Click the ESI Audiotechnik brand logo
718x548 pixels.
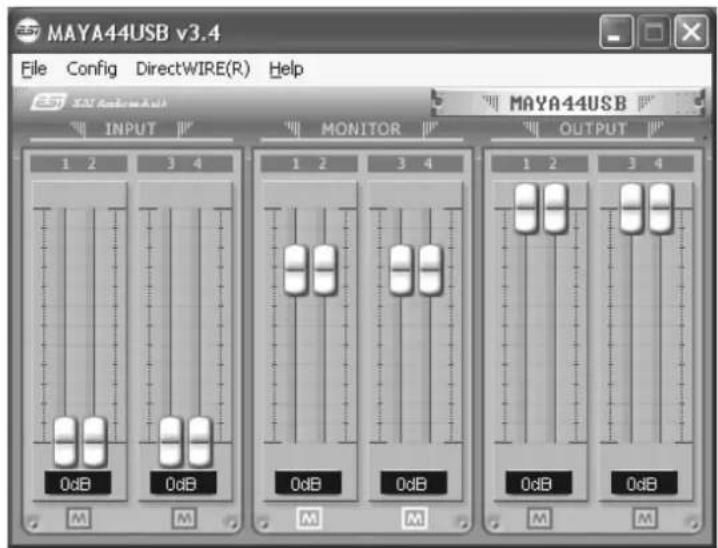click(x=98, y=102)
